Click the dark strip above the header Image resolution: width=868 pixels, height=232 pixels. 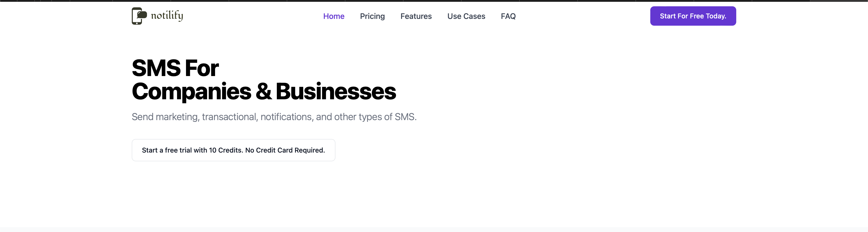click(434, 1)
